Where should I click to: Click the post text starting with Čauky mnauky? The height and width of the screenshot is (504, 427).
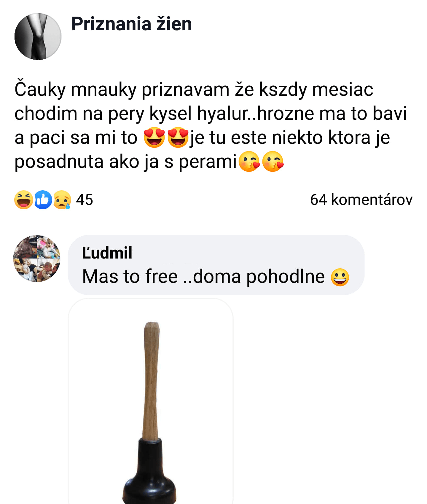coord(211,125)
